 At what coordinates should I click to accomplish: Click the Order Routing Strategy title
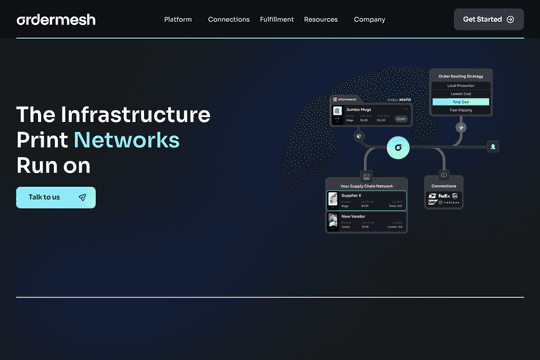pyautogui.click(x=461, y=76)
